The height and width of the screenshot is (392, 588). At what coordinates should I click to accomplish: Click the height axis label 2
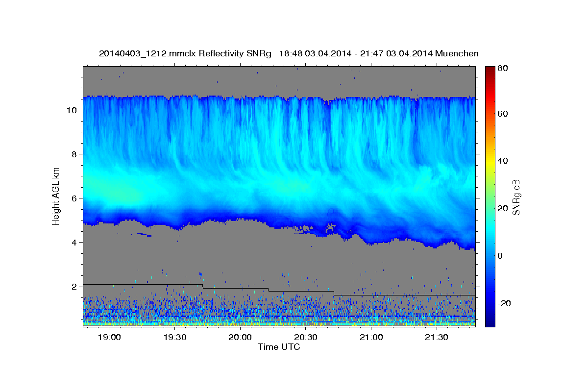click(74, 287)
